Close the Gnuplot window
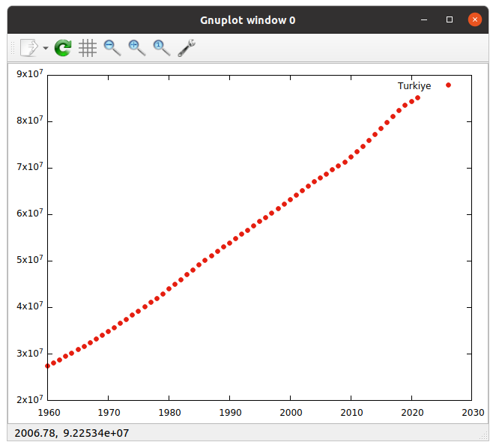 [x=474, y=19]
